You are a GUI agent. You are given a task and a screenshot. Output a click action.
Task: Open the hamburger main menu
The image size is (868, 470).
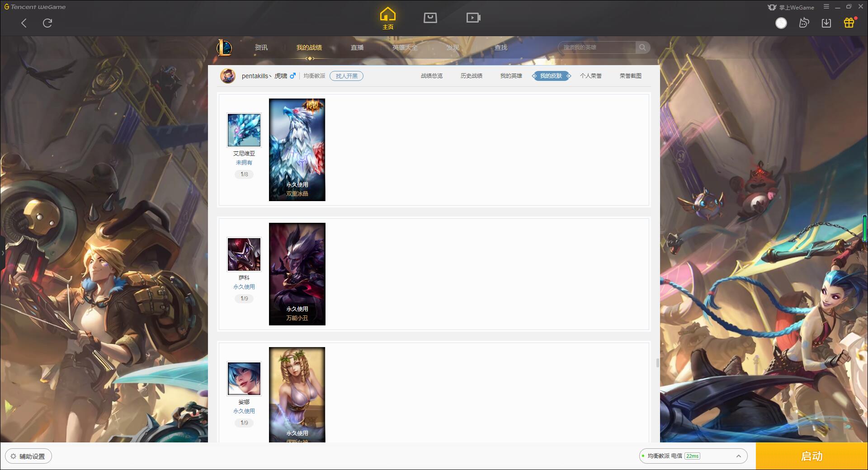click(x=826, y=7)
